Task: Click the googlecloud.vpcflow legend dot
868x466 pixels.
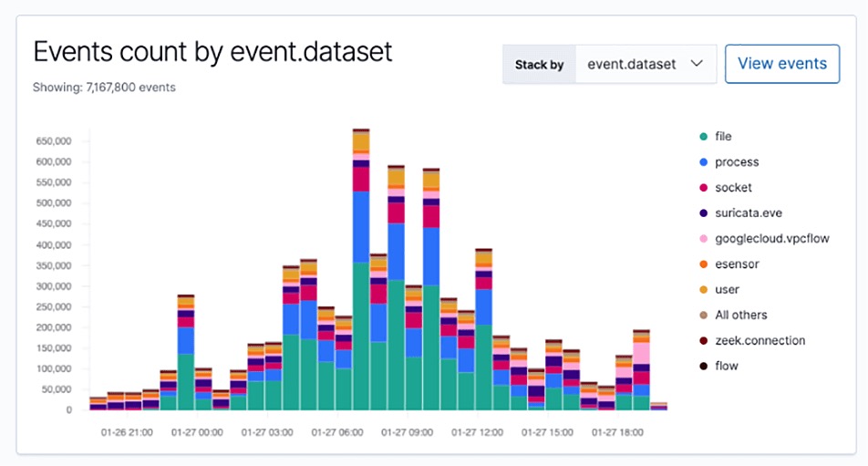Action: 703,239
